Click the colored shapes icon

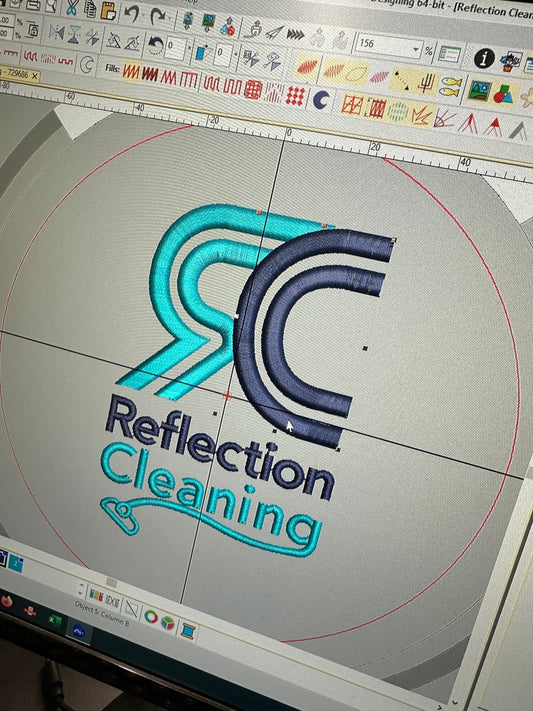point(503,94)
